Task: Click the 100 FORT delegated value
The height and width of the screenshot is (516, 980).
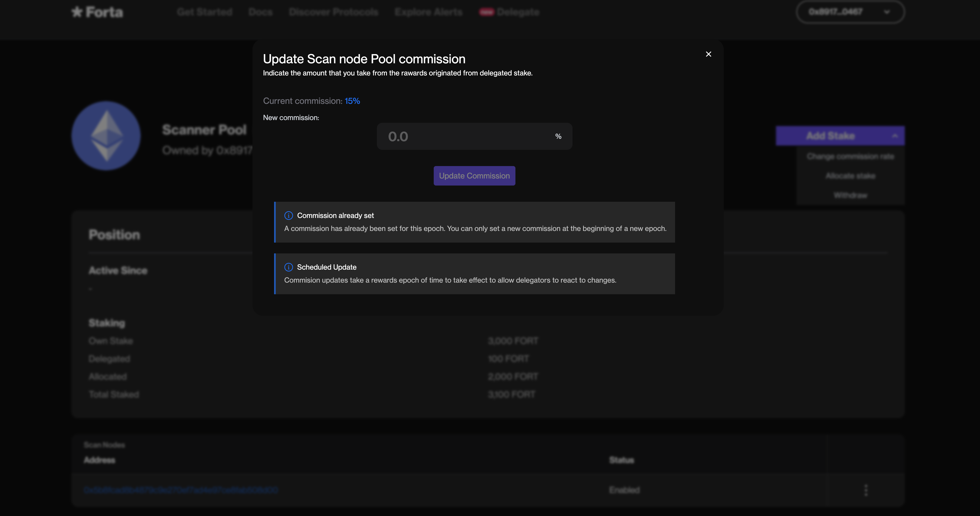Action: pos(509,359)
